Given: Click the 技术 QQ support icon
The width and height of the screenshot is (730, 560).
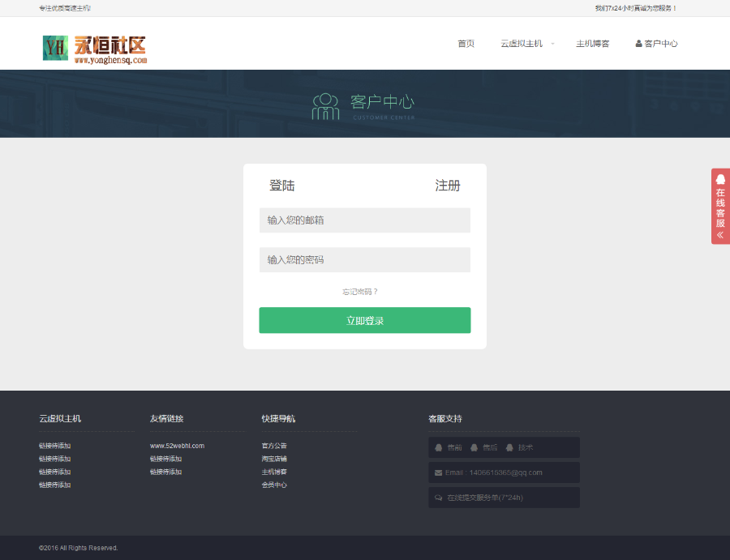Looking at the screenshot, I should 509,447.
